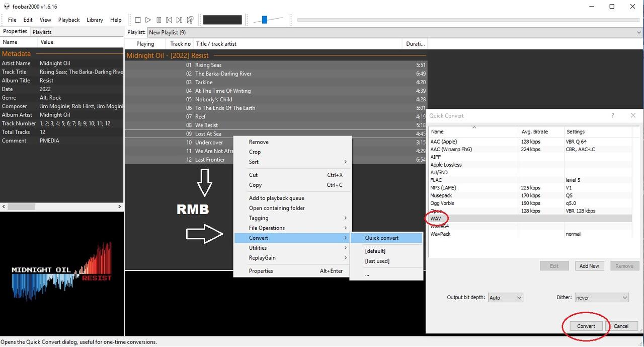Viewport: 644px width, 347px height.
Task: Click the Convert button in Quick Convert
Action: 586,326
